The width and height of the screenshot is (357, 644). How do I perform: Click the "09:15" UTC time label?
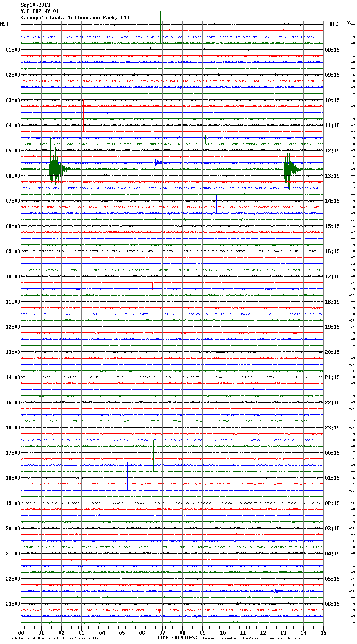[332, 75]
